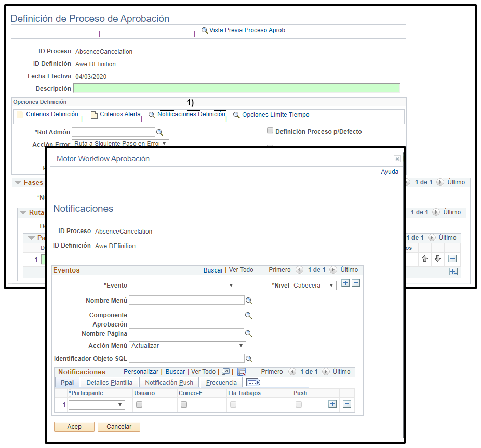Image resolution: width=481 pixels, height=448 pixels.
Task: Click the Acep button
Action: 74,427
